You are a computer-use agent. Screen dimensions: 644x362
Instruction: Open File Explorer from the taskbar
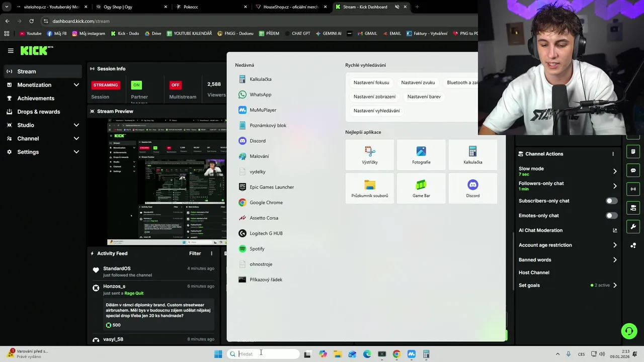click(x=338, y=354)
